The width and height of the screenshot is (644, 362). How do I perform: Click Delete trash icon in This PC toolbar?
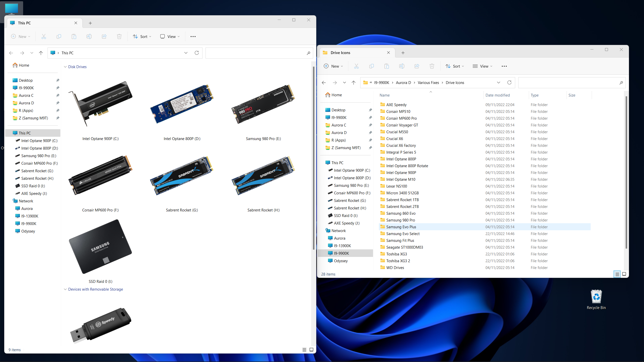(x=119, y=36)
